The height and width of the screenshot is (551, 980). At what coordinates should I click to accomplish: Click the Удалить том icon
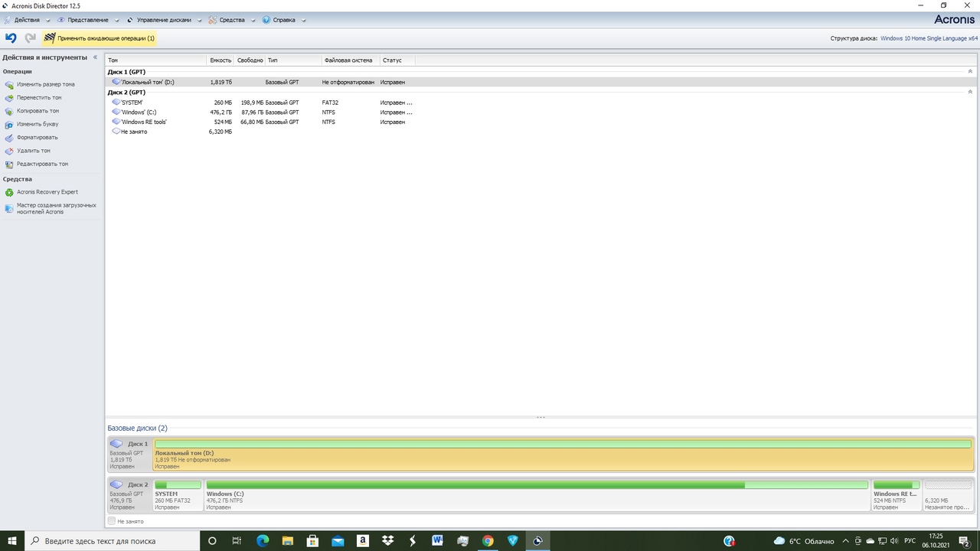pyautogui.click(x=9, y=151)
